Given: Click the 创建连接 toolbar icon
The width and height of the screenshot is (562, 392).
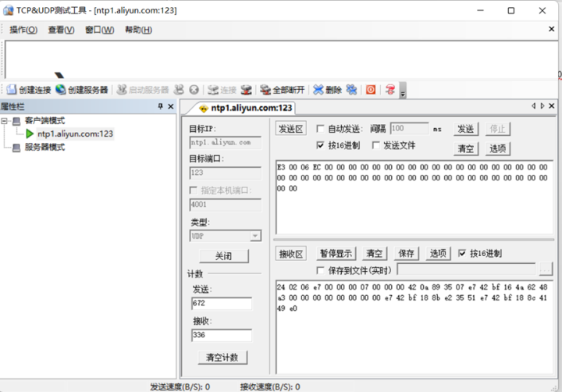Looking at the screenshot, I should 12,89.
